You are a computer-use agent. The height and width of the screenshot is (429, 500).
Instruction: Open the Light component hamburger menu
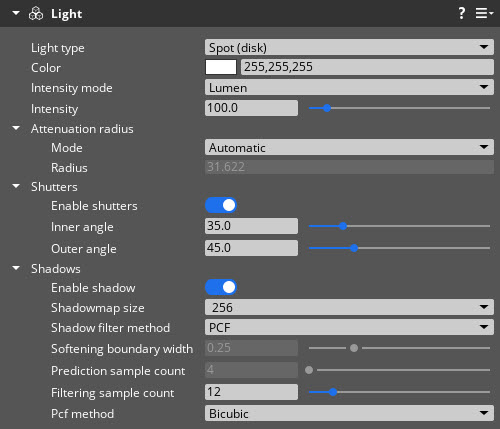point(484,13)
